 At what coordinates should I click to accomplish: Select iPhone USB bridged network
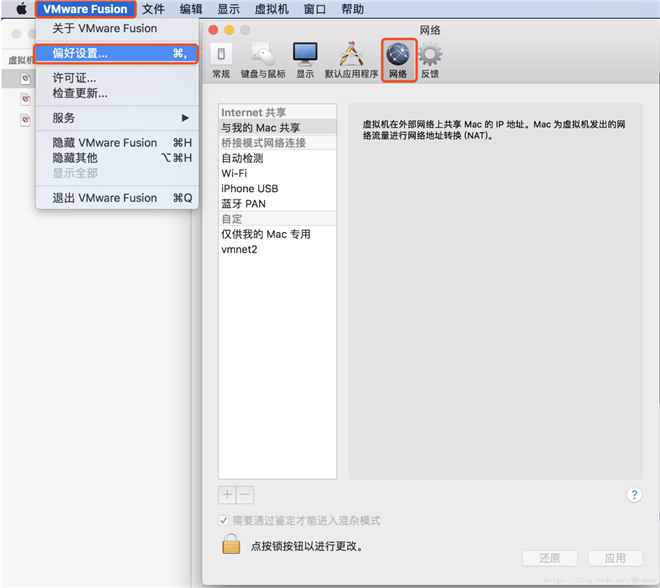pyautogui.click(x=277, y=189)
